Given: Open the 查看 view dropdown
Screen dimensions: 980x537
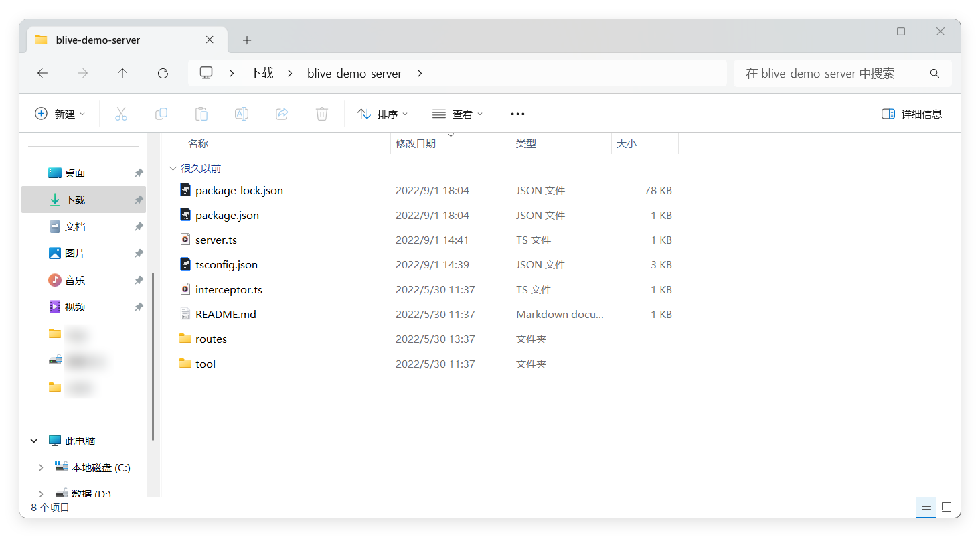Looking at the screenshot, I should [x=458, y=114].
